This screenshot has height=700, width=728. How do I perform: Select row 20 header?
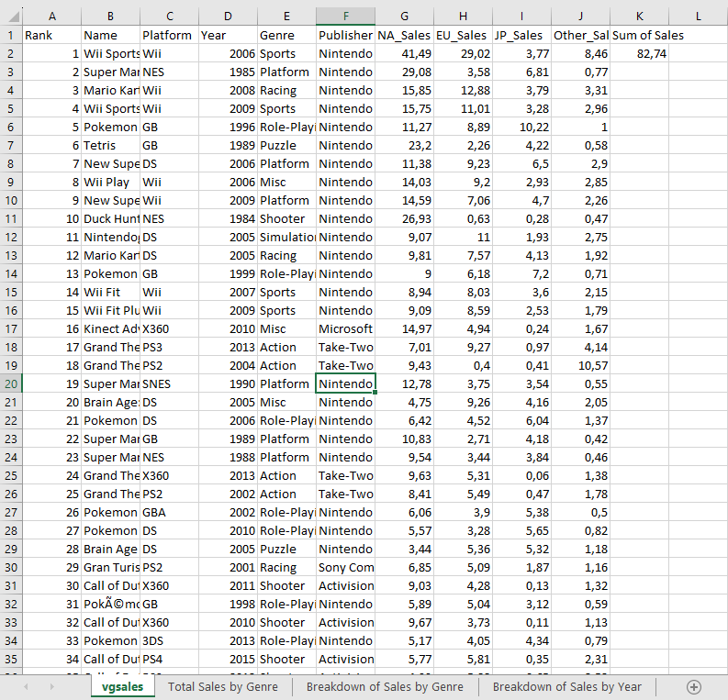pyautogui.click(x=11, y=384)
